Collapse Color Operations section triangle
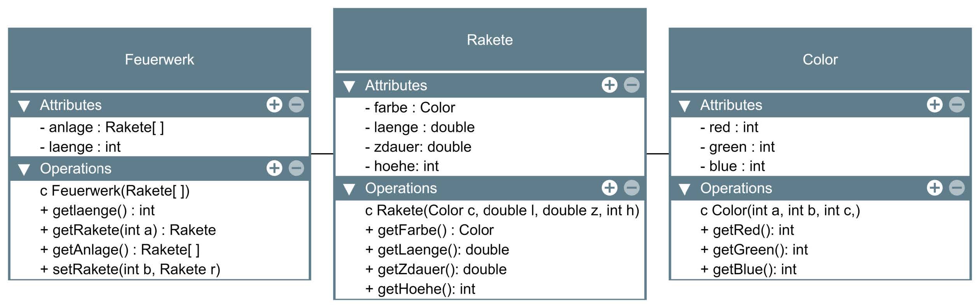The image size is (980, 308). point(684,189)
